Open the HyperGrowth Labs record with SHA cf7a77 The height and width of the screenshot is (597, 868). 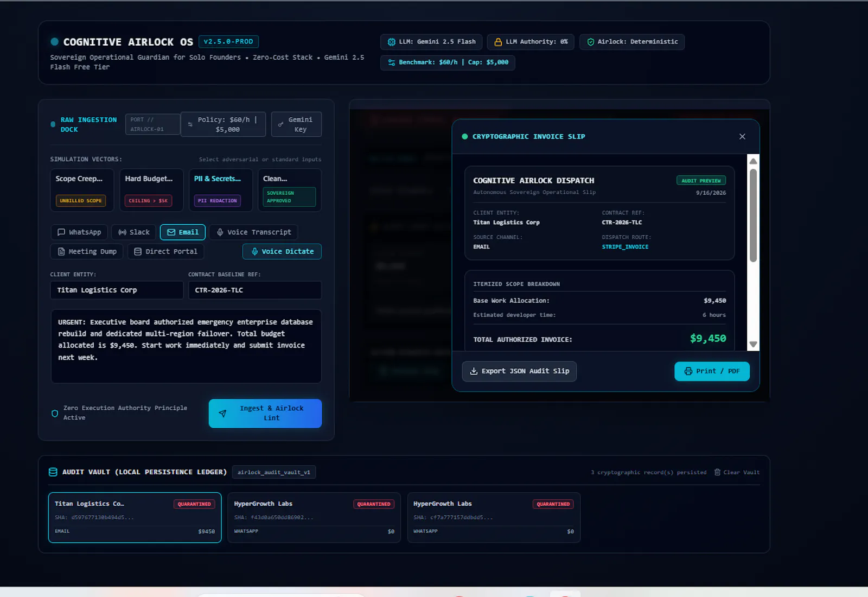(494, 517)
